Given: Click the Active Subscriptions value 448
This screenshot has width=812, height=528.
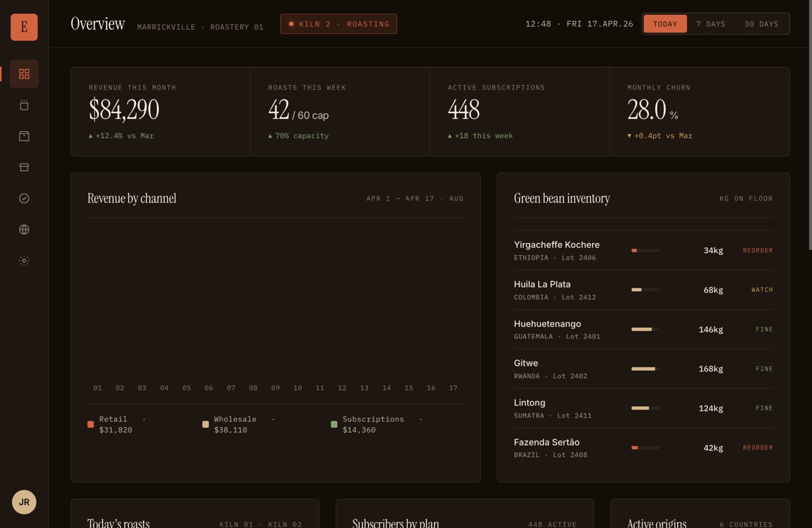Looking at the screenshot, I should (x=464, y=109).
